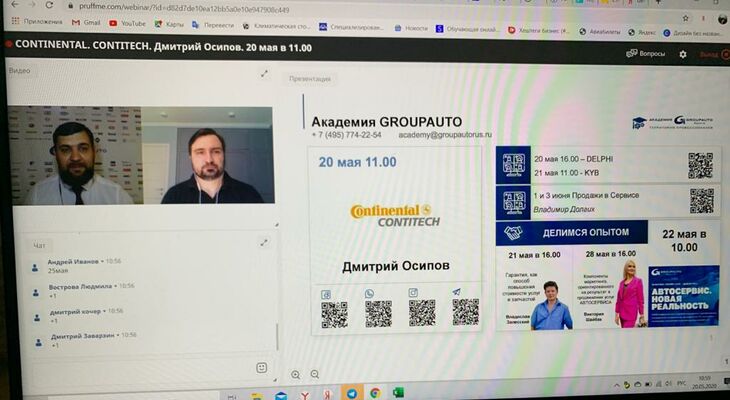730x400 pixels.
Task: Open the Новости bookmark
Action: 411,28
